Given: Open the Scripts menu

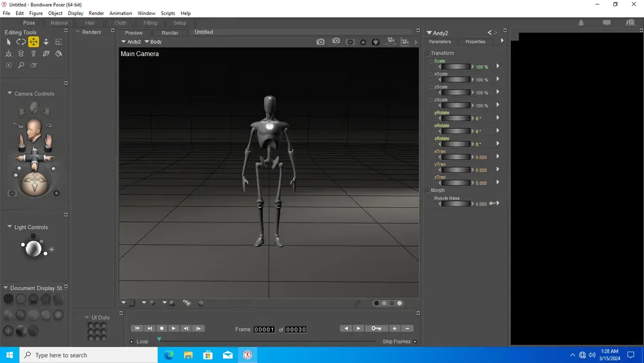Looking at the screenshot, I should (x=167, y=13).
